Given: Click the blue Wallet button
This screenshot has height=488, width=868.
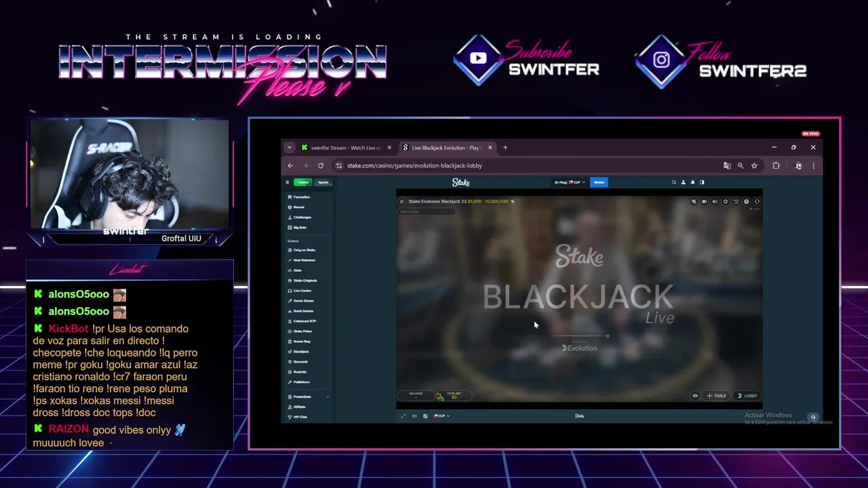Looking at the screenshot, I should 599,182.
